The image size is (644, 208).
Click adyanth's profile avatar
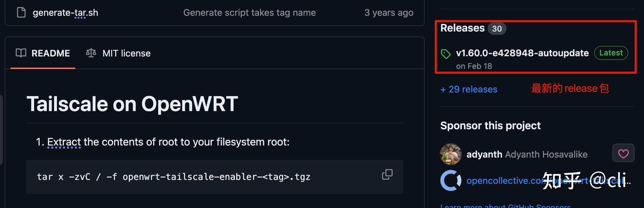(451, 154)
